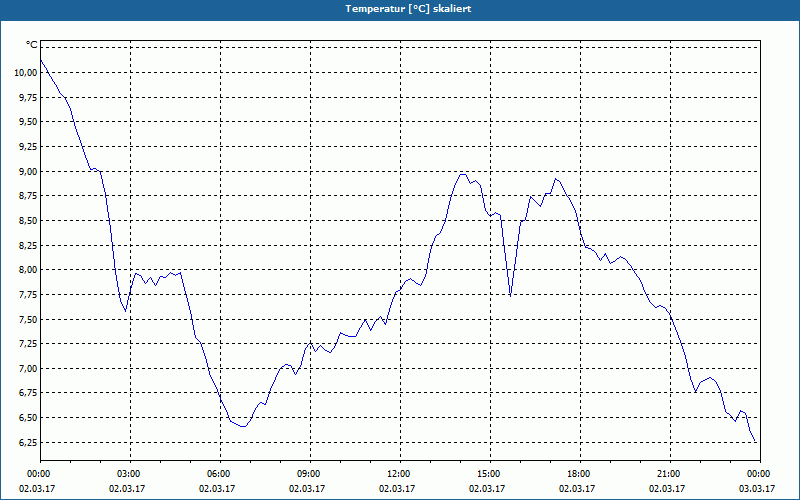
Task: Click the 09:00 time label
Action: point(310,474)
